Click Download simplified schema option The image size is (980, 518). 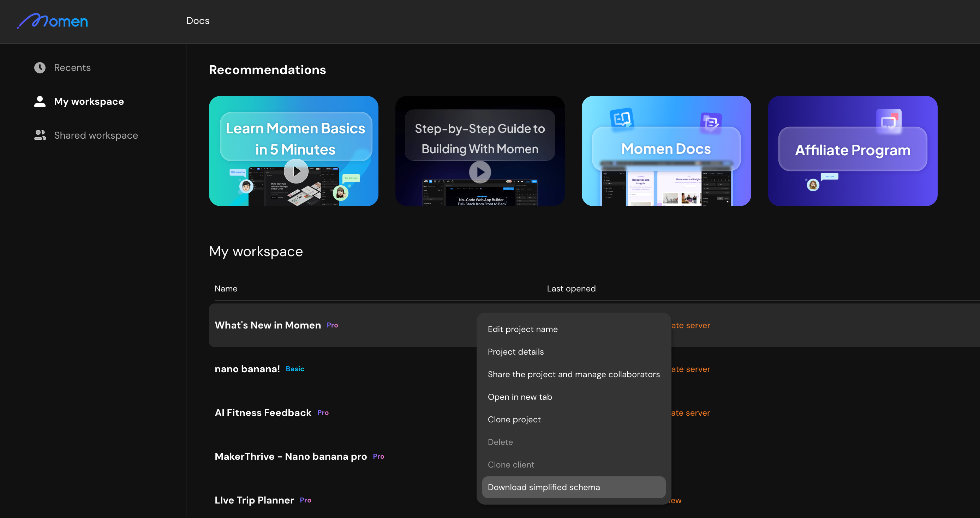[544, 487]
